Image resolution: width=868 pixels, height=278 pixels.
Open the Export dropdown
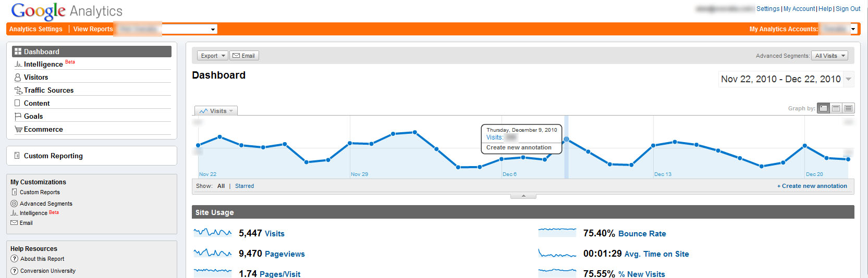(x=212, y=56)
